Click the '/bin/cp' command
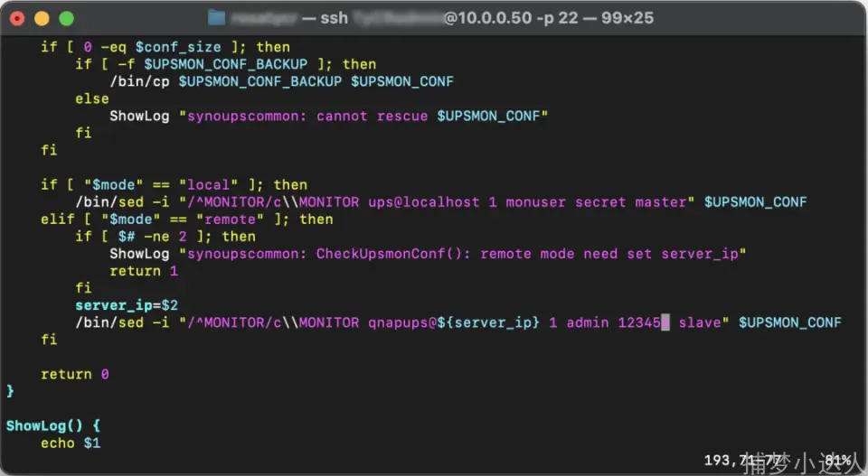 139,81
